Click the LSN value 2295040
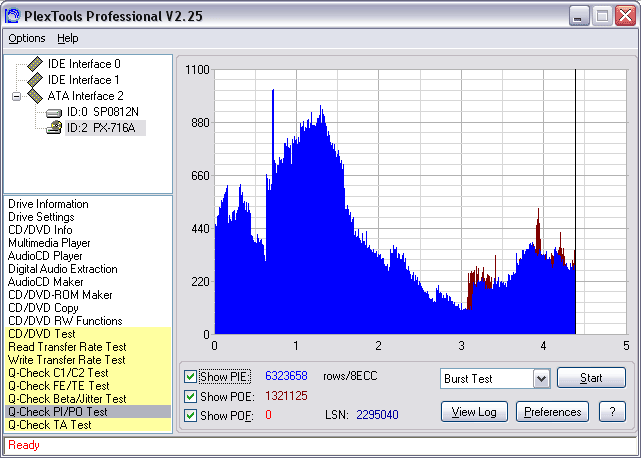Screen dimensions: 641x458 [x=377, y=415]
